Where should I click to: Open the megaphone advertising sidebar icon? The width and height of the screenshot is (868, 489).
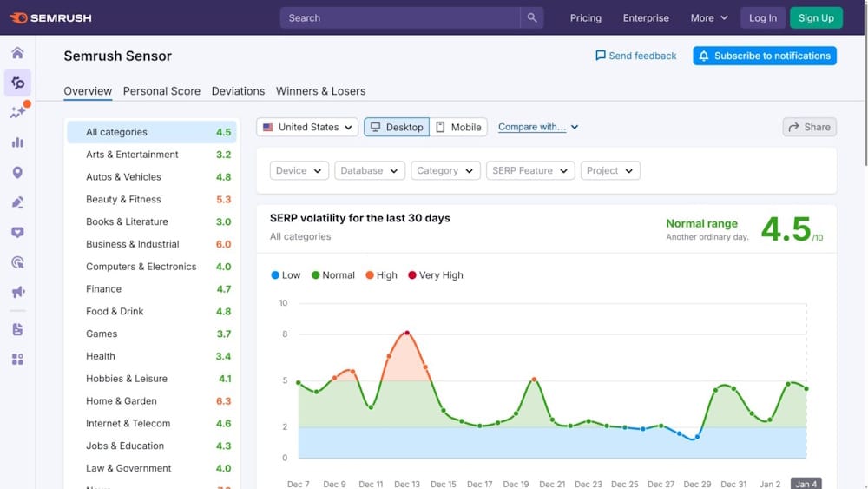click(17, 292)
